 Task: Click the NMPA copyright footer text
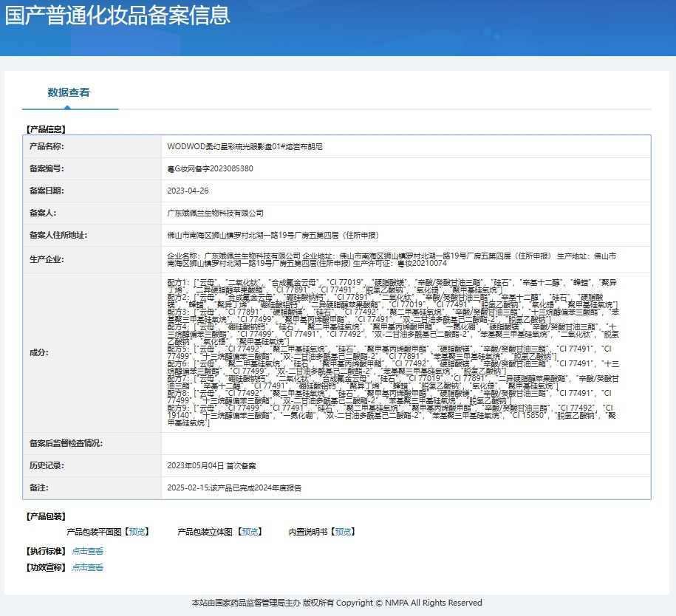coord(337,603)
